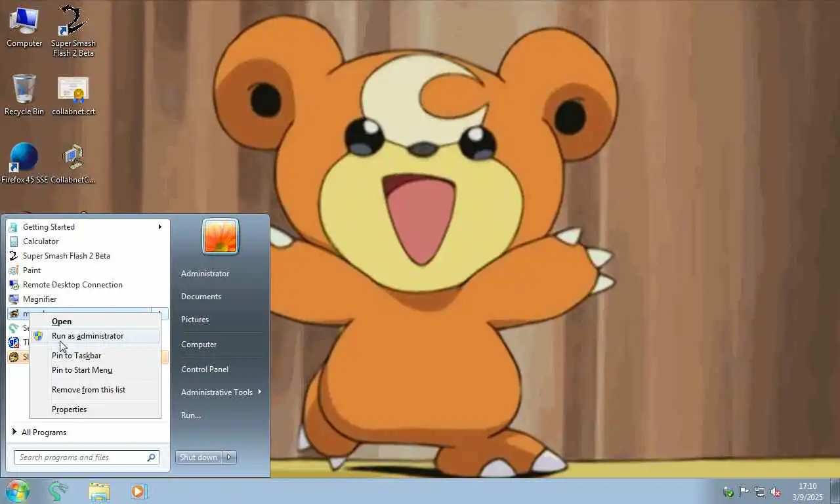Expand the Administrative Tools submenu
840x504 pixels.
click(260, 392)
